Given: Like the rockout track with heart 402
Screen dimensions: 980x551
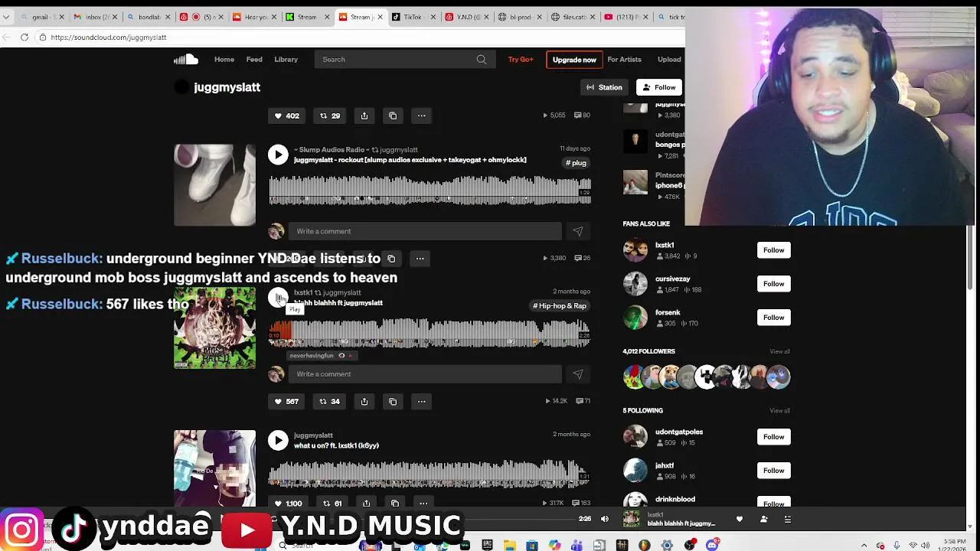Looking at the screenshot, I should click(x=287, y=116).
